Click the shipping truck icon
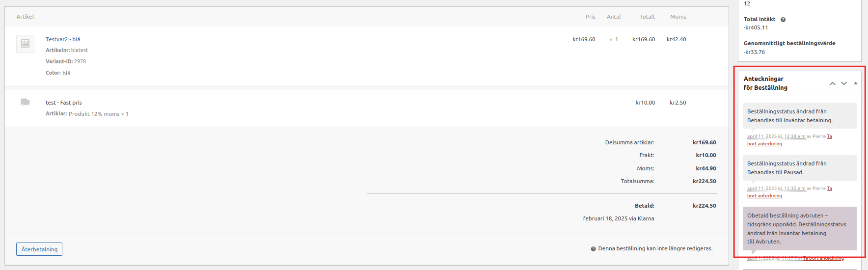Viewport: 868px width, 270px height. tap(25, 102)
